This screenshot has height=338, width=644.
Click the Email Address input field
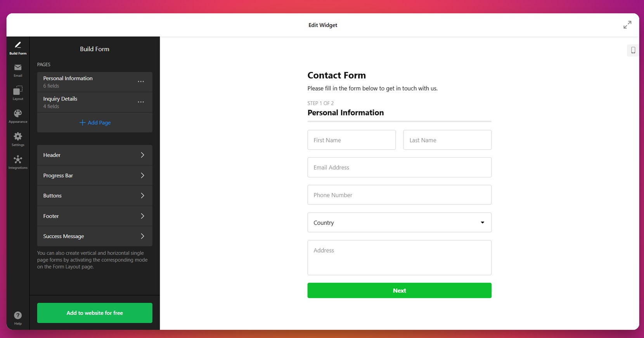[x=399, y=167]
